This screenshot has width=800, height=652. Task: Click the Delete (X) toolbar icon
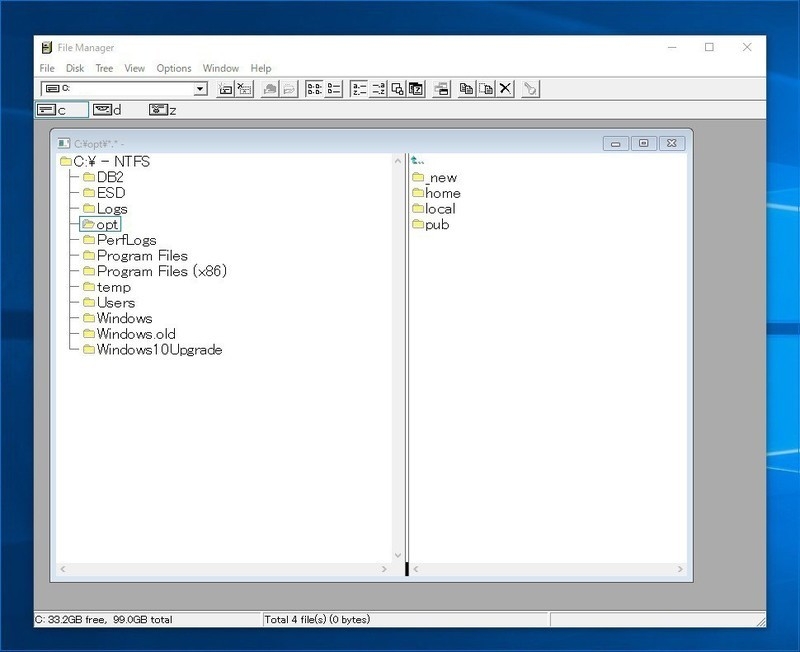point(505,89)
